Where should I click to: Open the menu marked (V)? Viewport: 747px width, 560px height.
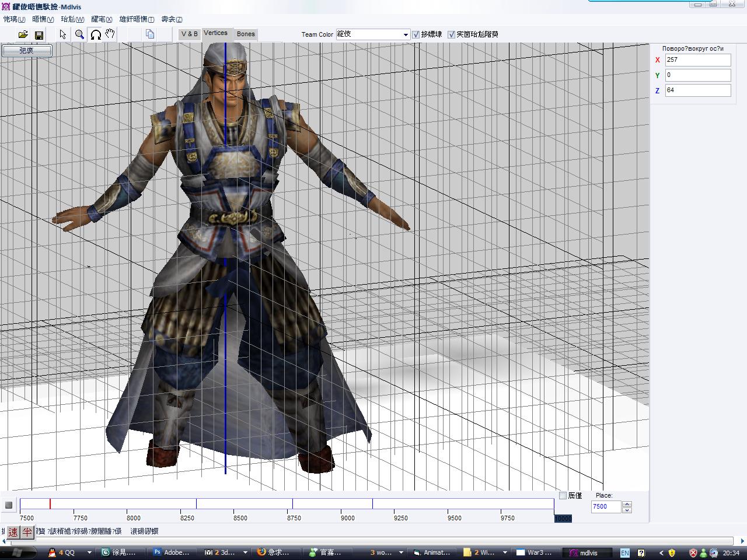(x=43, y=19)
